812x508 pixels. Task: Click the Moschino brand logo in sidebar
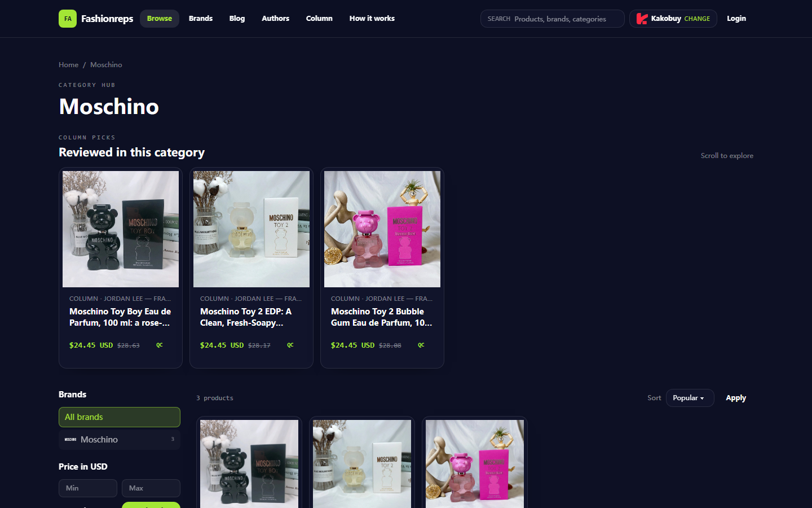tap(70, 440)
